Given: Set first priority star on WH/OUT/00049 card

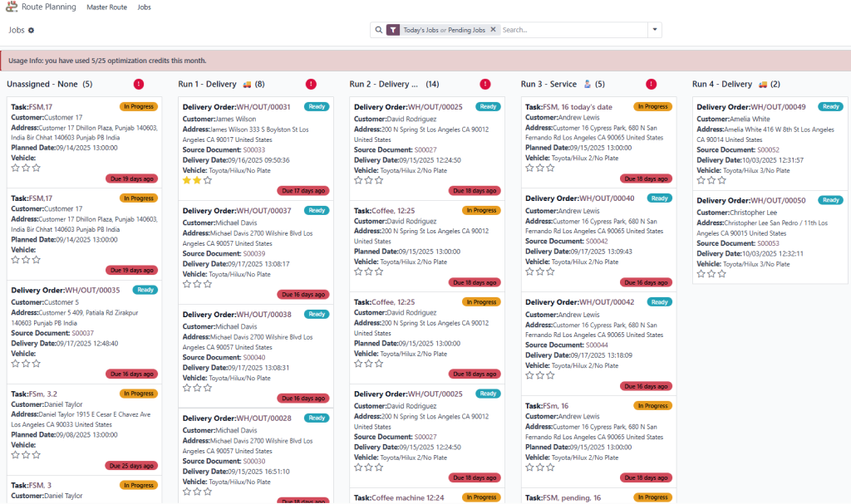Looking at the screenshot, I should coord(701,179).
